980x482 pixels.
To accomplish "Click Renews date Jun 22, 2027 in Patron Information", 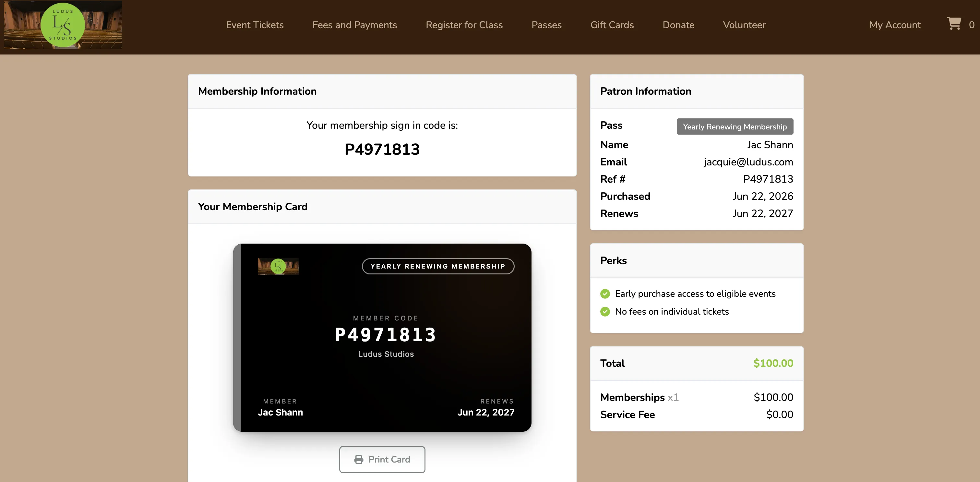I will 763,213.
